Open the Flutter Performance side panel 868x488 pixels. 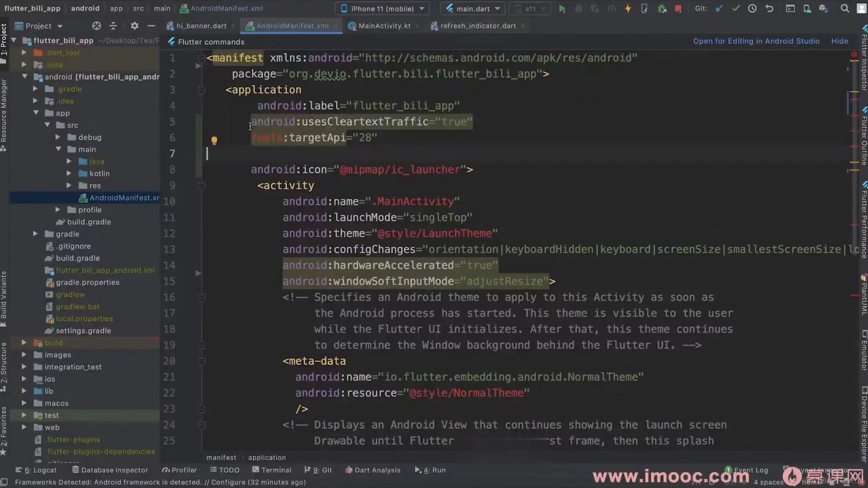click(x=864, y=220)
